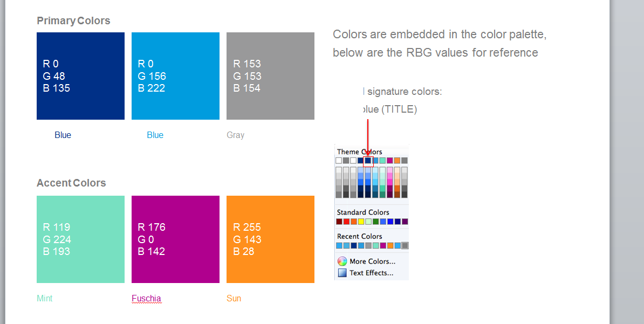The width and height of the screenshot is (644, 324).
Task: Click the Mint accent color block
Action: (x=80, y=239)
